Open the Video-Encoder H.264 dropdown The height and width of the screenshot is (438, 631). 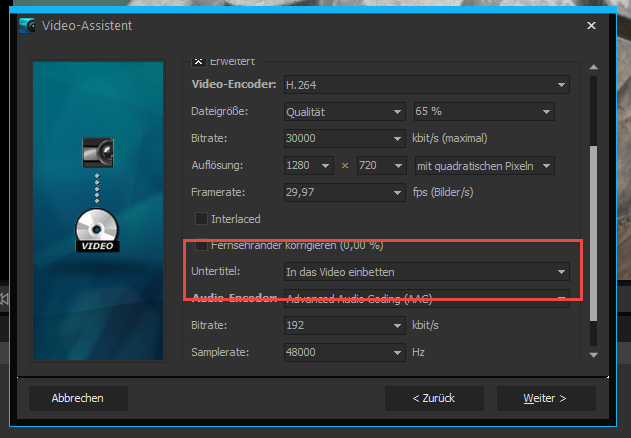point(425,85)
